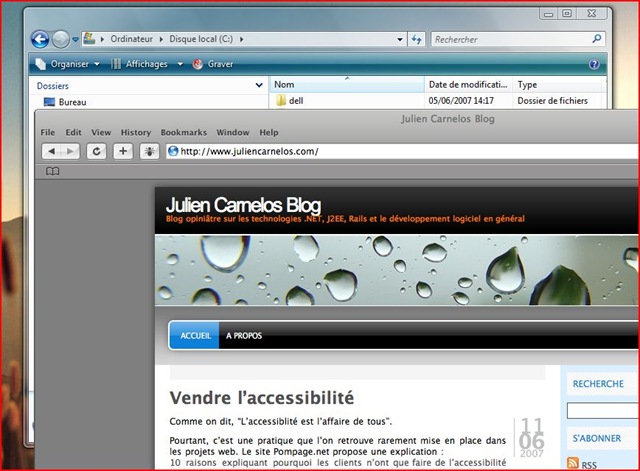Click Safari forward triangle button
The width and height of the screenshot is (640, 471).
[70, 151]
